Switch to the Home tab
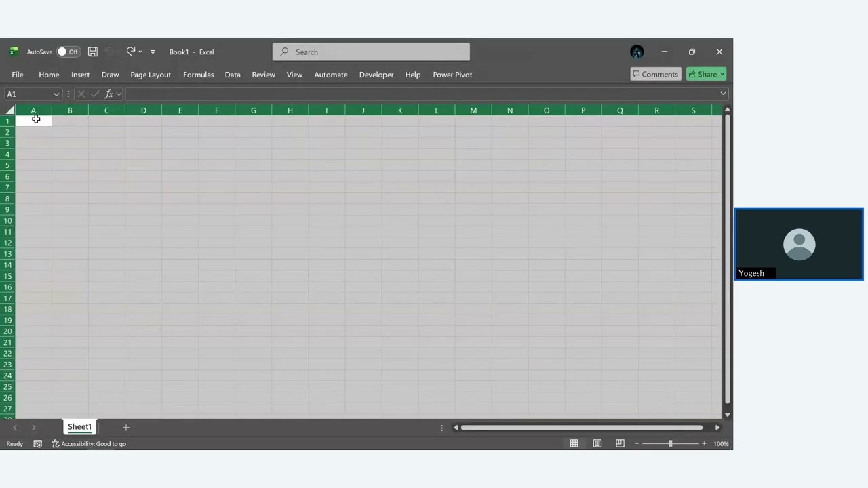The width and height of the screenshot is (868, 488). click(x=49, y=75)
